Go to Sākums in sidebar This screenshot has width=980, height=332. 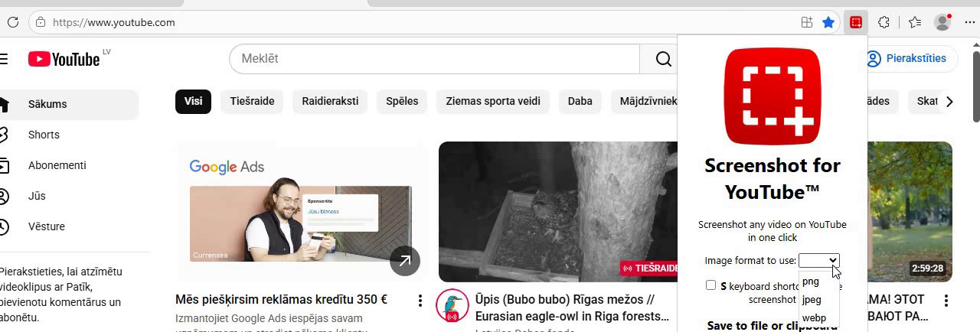(68, 104)
